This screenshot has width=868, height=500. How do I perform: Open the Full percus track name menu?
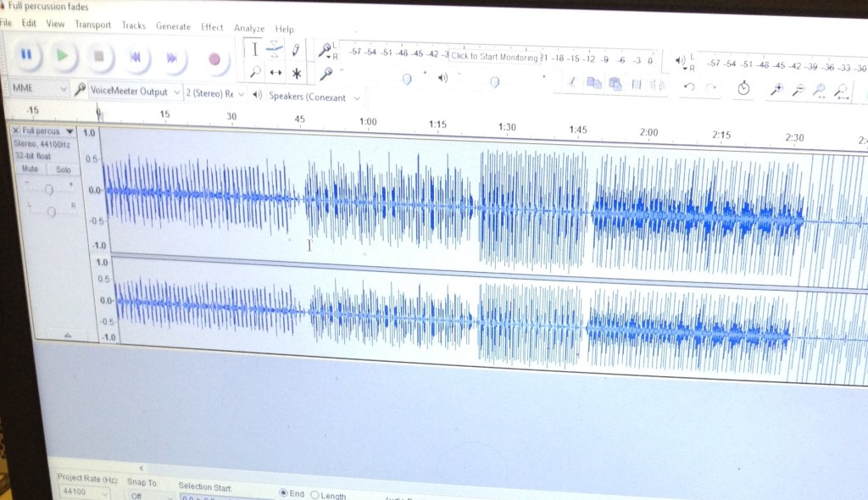pos(47,131)
